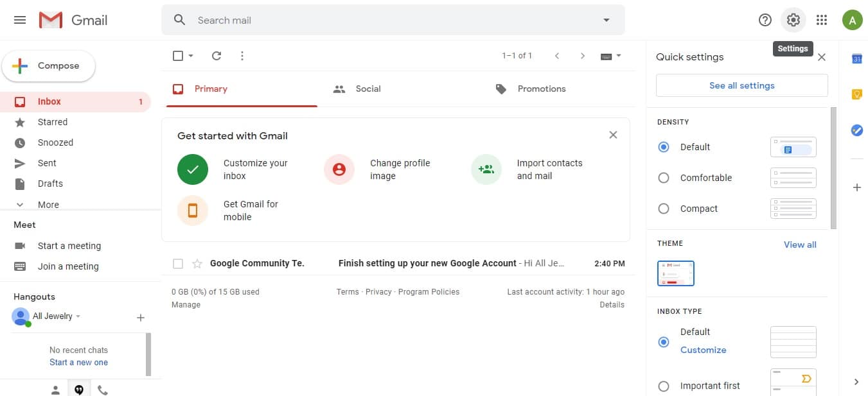Select Default density radio button
Image resolution: width=868 pixels, height=396 pixels.
coord(664,147)
